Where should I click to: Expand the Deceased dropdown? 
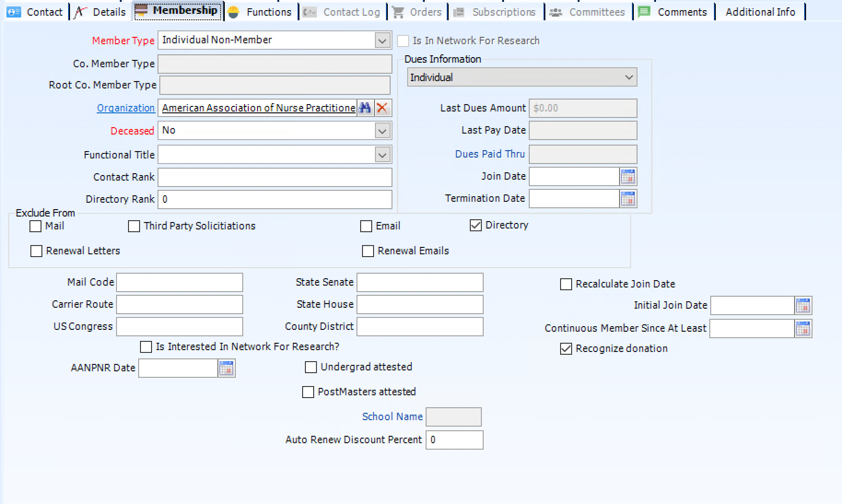pos(381,130)
